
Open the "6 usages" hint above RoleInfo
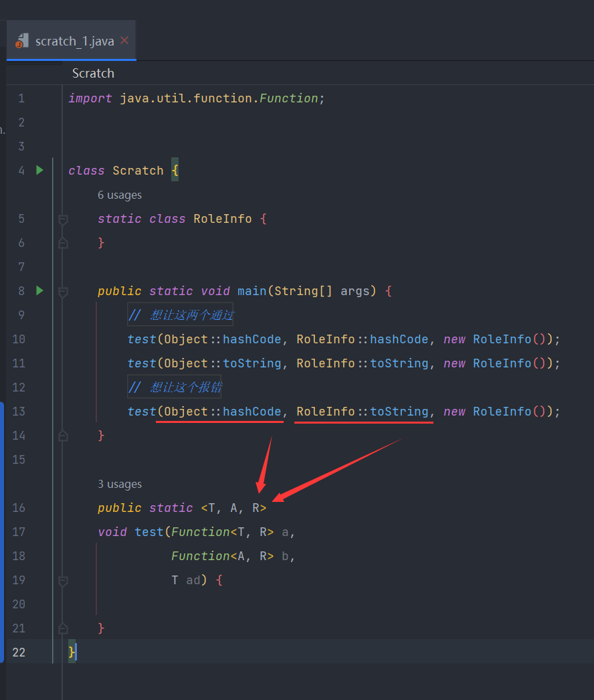(x=120, y=195)
